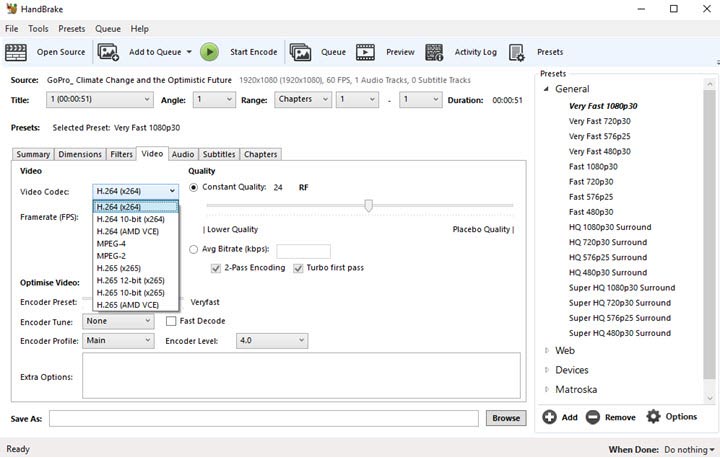This screenshot has width=720, height=458.
Task: Click the Presets toolbar icon
Action: point(517,52)
